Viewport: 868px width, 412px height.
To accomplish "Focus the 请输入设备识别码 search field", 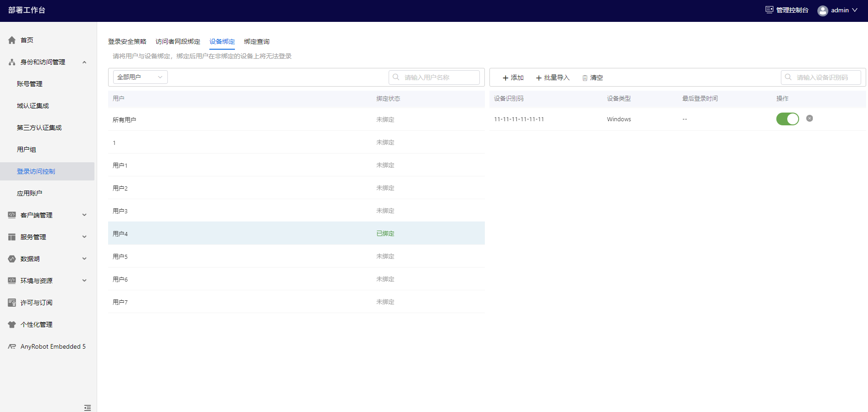I will tap(821, 77).
